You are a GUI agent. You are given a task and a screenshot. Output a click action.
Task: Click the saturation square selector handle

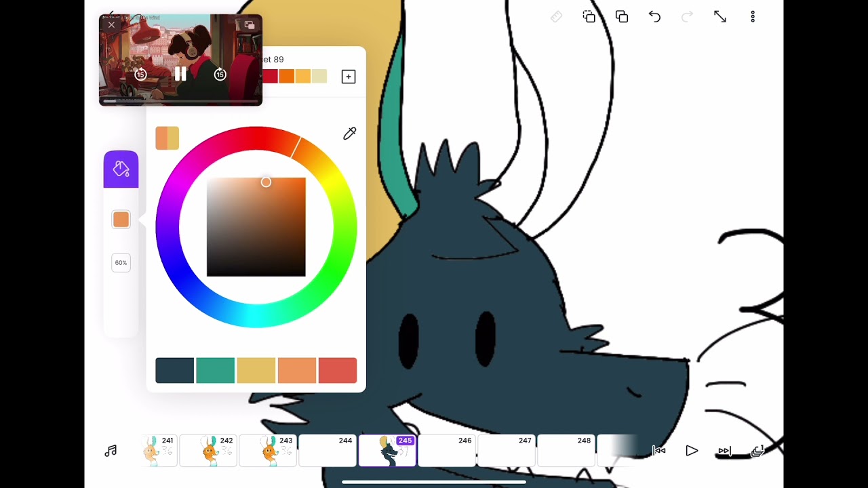pyautogui.click(x=266, y=182)
